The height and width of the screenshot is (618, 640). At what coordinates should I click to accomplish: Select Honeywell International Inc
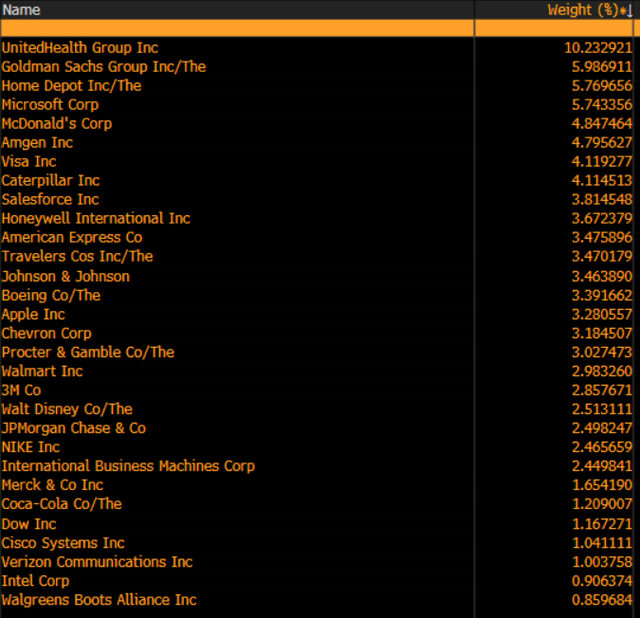pos(96,218)
